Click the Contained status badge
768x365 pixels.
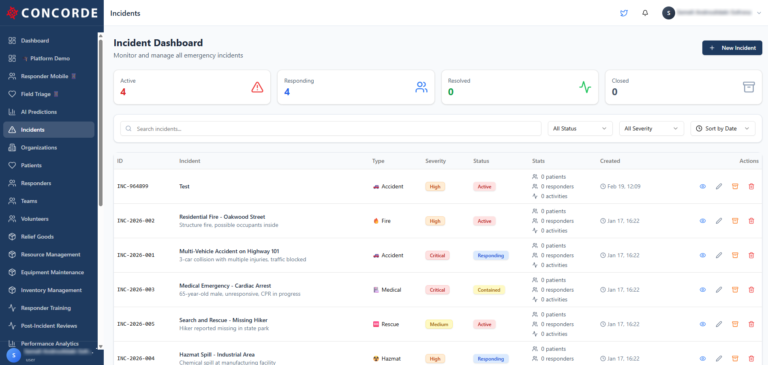click(x=489, y=290)
